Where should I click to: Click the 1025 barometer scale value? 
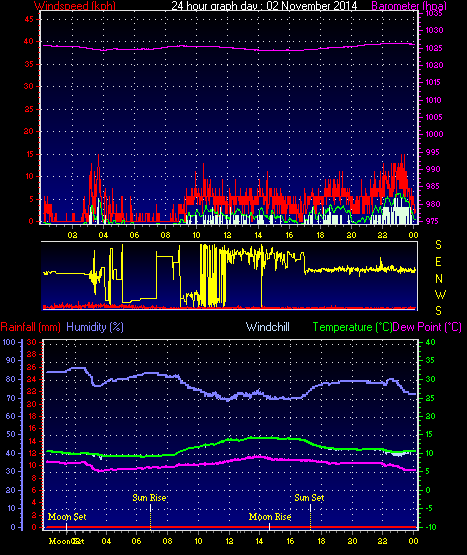click(434, 48)
